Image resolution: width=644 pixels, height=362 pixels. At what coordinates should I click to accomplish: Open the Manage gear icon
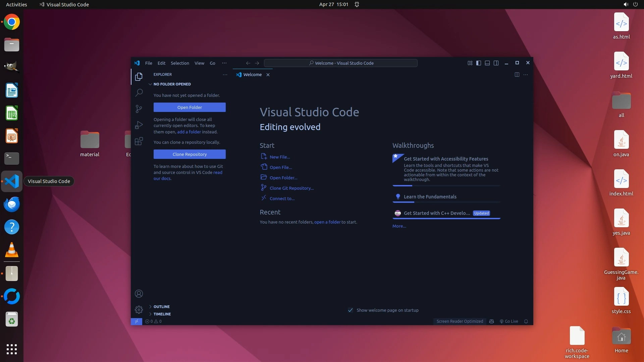(139, 309)
